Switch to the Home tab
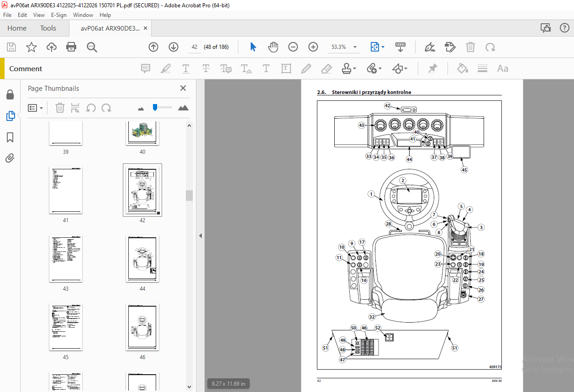 click(17, 28)
